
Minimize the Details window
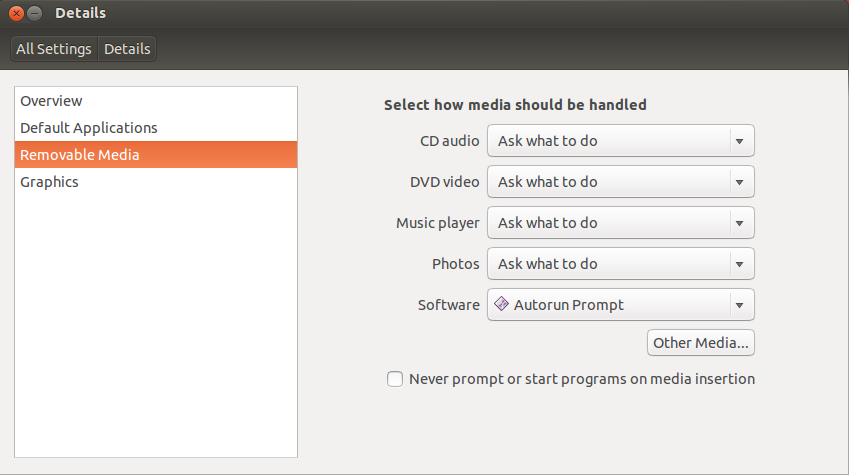(x=35, y=13)
